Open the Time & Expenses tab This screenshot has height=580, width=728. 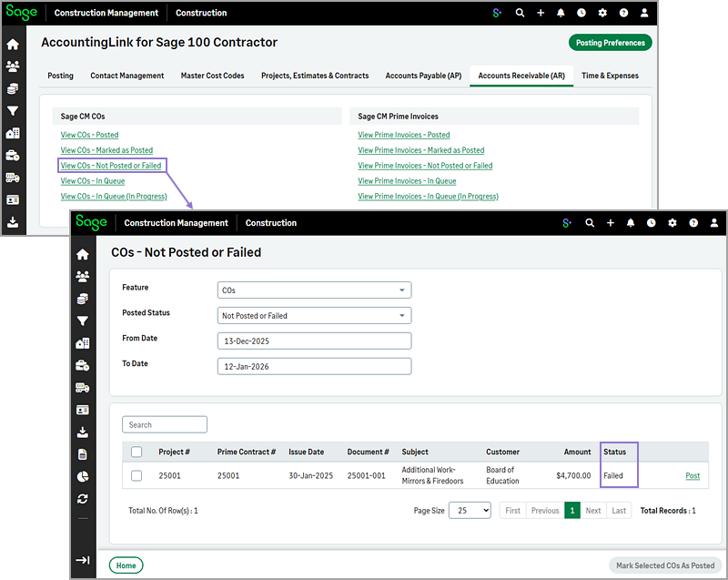point(610,76)
